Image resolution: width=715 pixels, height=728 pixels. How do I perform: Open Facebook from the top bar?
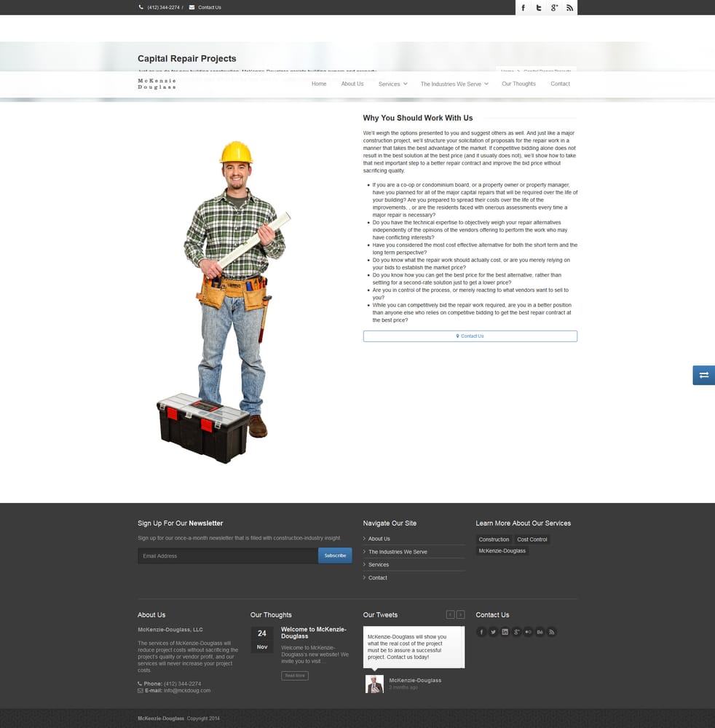[524, 7]
